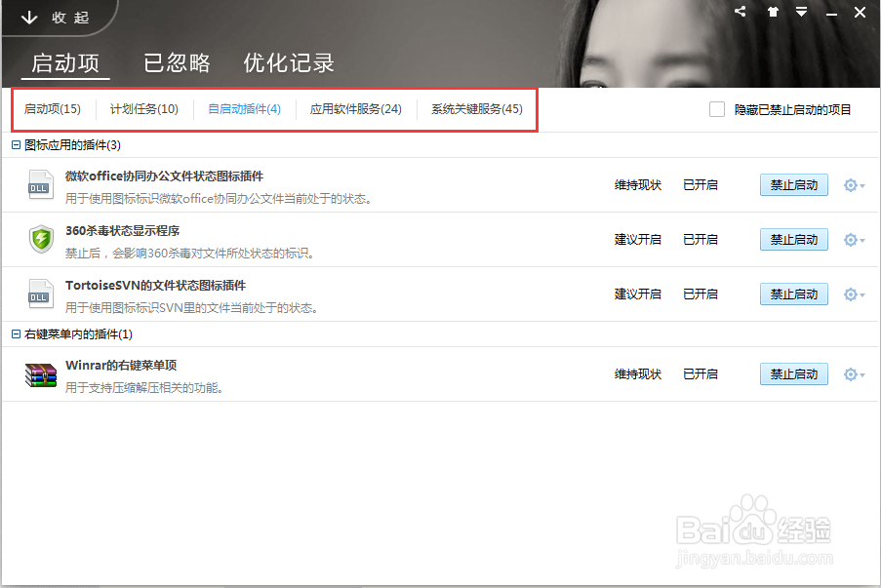Image resolution: width=881 pixels, height=588 pixels.
Task: Select the 系统关键服务(45) sub-tab
Action: click(477, 109)
